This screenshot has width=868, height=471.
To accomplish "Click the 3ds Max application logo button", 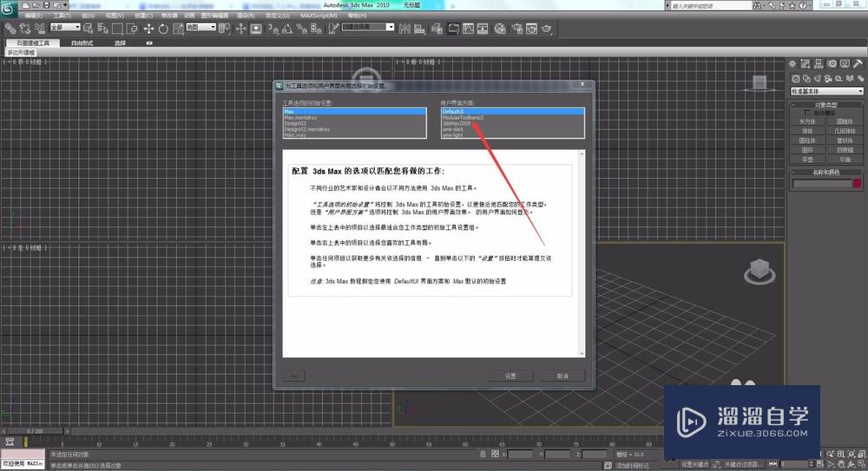I will (8, 9).
